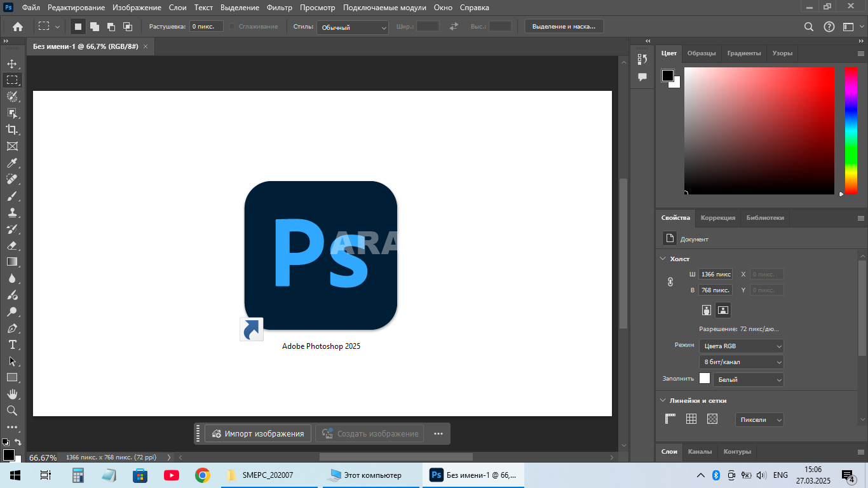
Task: Open the Discover help question icon
Action: (x=829, y=27)
